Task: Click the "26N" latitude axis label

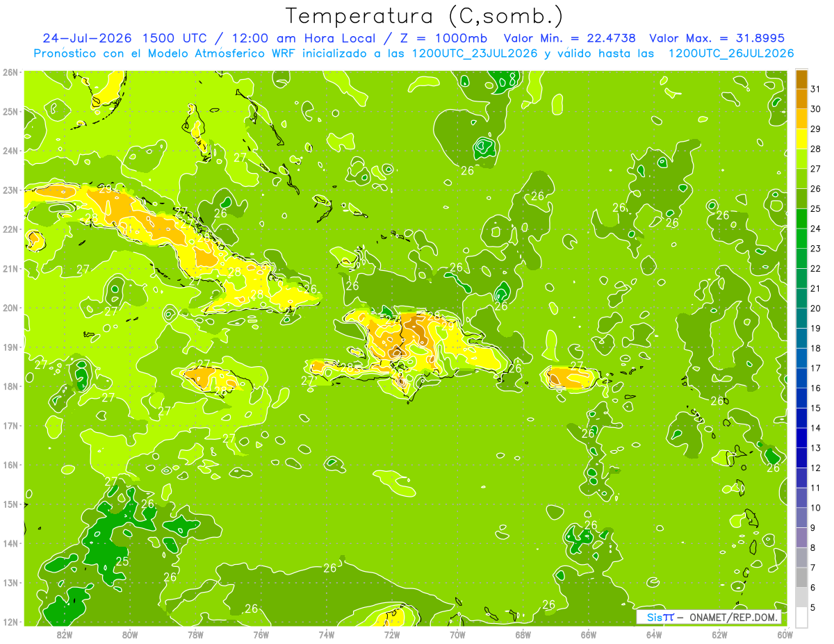Action: (11, 72)
